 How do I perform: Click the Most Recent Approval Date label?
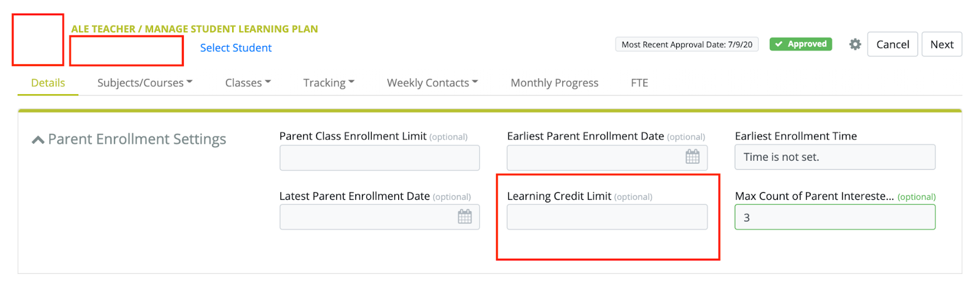(x=687, y=44)
